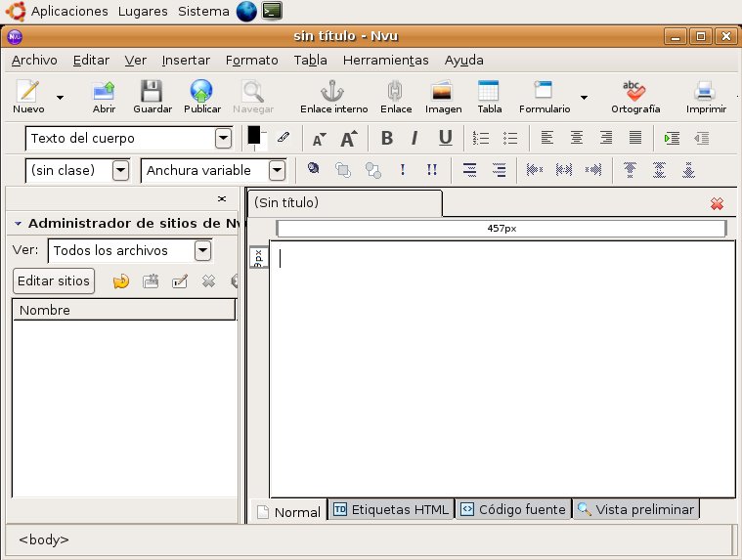Click the Editar sitios button

point(54,281)
